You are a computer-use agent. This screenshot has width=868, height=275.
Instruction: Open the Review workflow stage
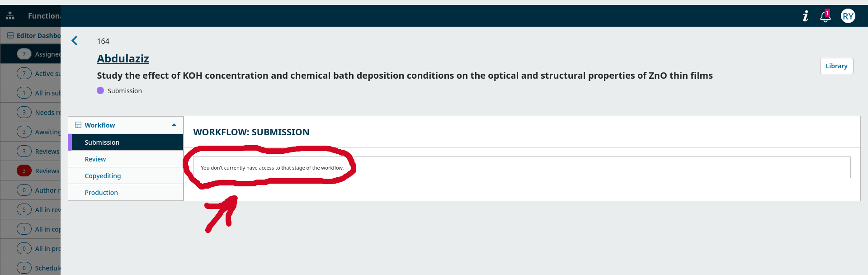[95, 159]
